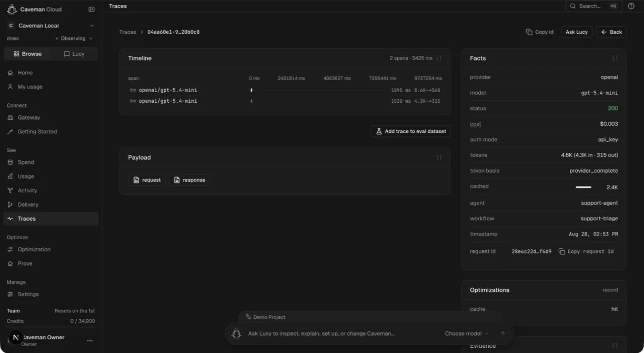Click the timeline marker of the 1895 ms span
644x353 pixels.
coord(251,90)
